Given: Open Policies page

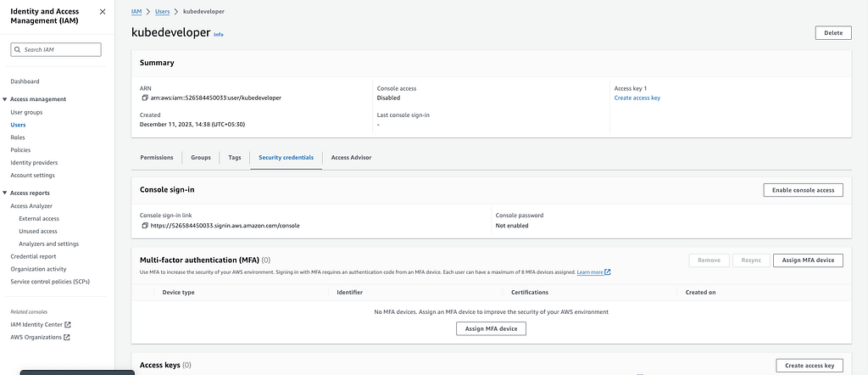Looking at the screenshot, I should pyautogui.click(x=20, y=150).
